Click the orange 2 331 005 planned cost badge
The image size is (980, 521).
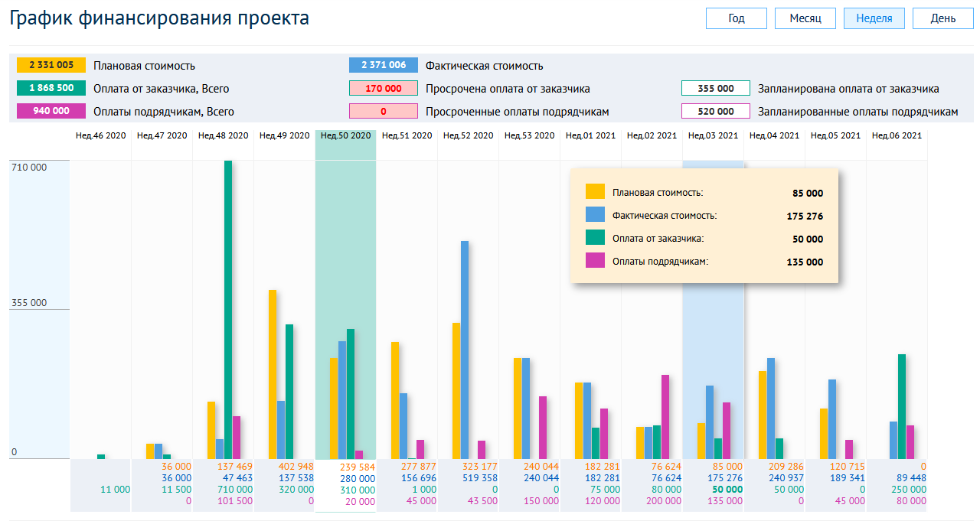click(51, 65)
